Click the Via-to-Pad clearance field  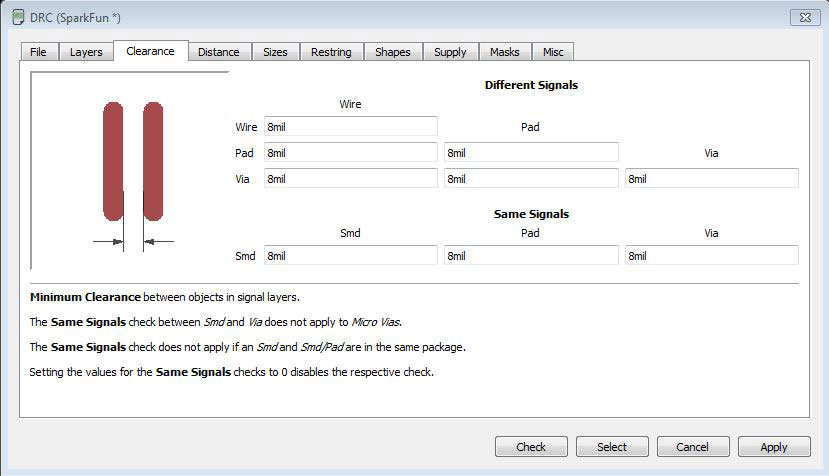531,179
